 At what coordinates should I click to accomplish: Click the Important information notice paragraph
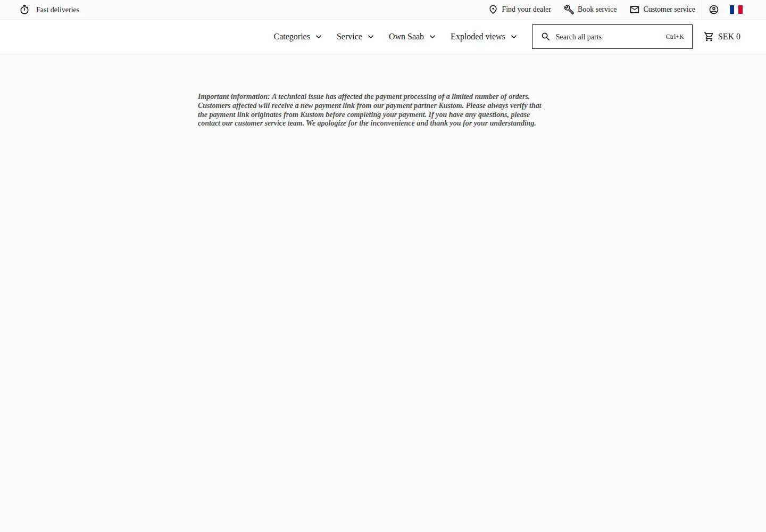point(370,110)
